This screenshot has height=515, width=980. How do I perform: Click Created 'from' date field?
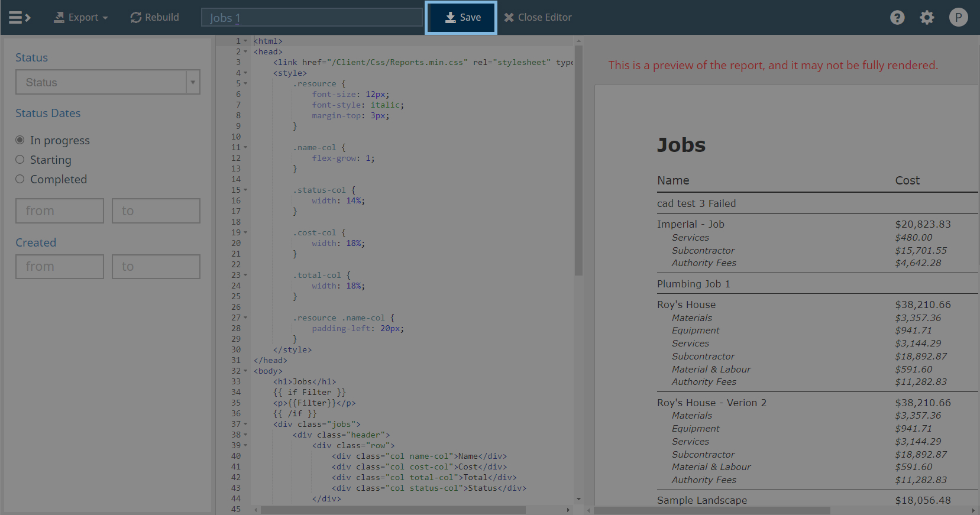(x=60, y=267)
